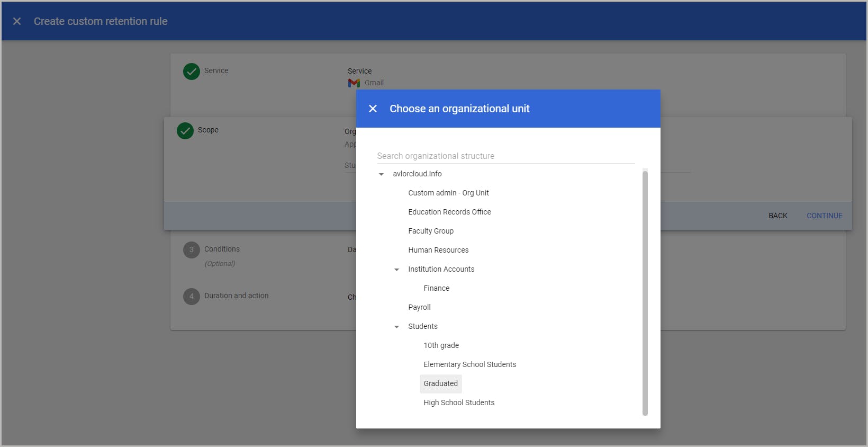Screen dimensions: 868x447
Task: Open step 4 Duration and action circle
Action: tap(192, 297)
